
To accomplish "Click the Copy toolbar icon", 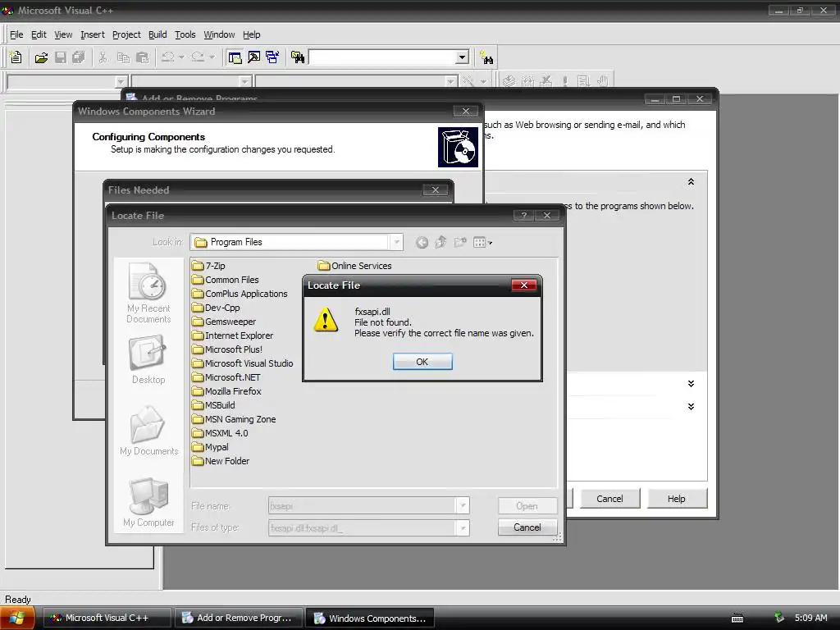I will coord(123,57).
